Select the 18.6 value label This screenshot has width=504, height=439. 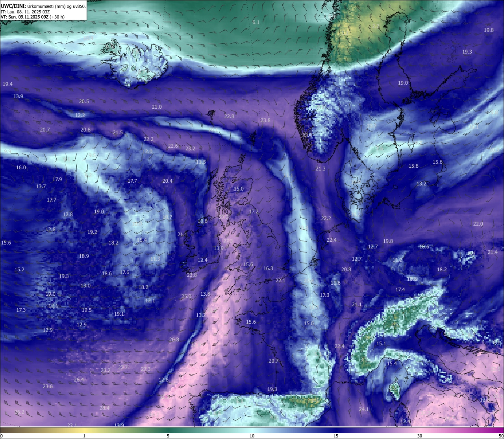point(107,274)
